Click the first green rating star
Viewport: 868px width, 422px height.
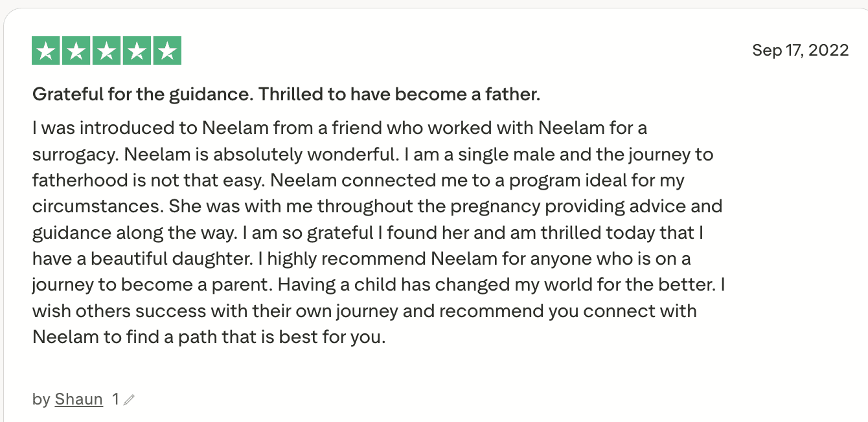46,51
